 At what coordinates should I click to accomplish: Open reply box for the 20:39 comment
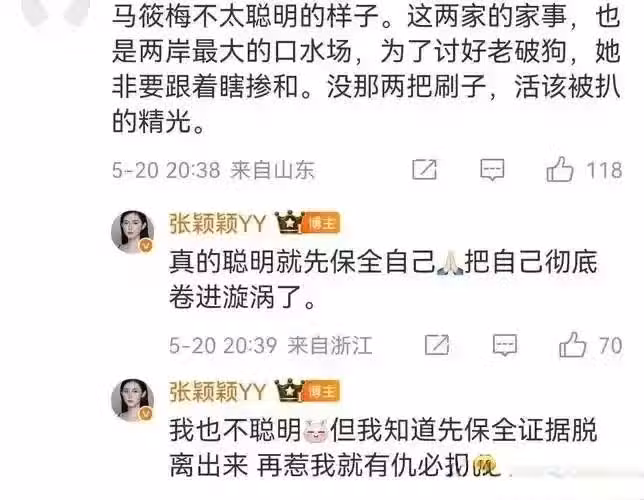point(505,345)
